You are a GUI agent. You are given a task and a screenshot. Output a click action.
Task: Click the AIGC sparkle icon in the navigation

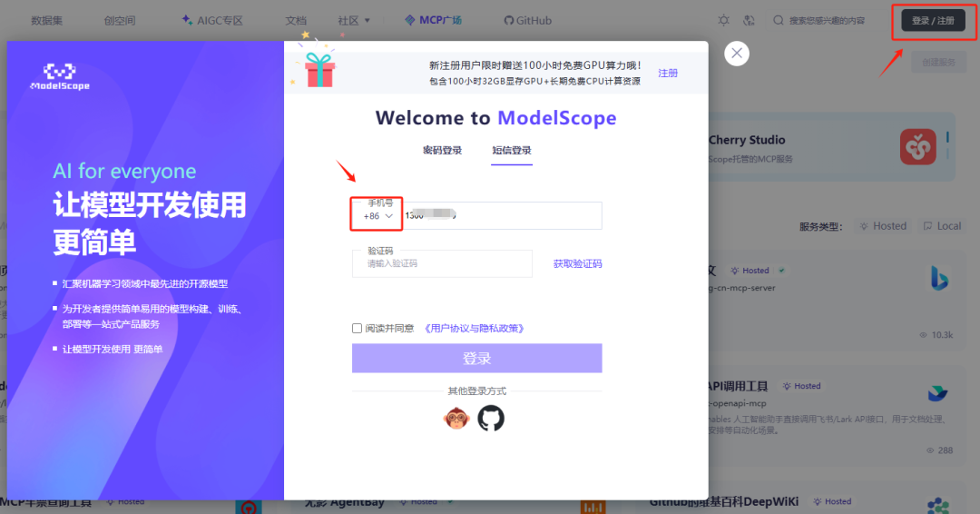[x=187, y=20]
